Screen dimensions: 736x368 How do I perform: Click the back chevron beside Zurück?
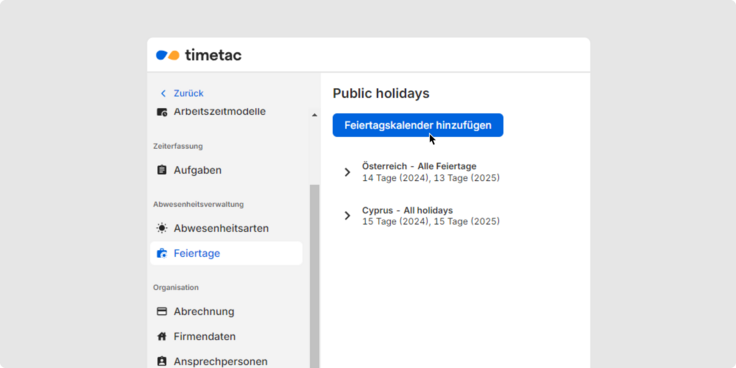(x=163, y=93)
